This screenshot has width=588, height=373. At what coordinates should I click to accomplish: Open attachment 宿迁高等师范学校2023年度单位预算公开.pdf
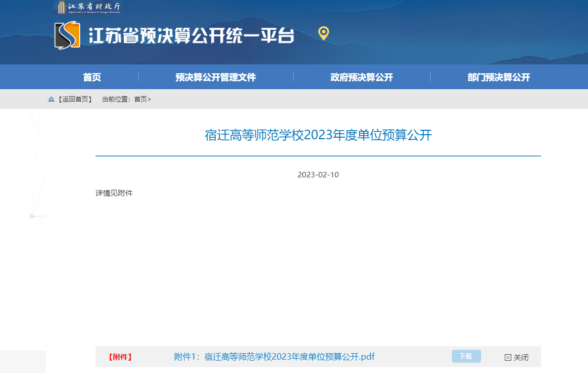(x=274, y=357)
